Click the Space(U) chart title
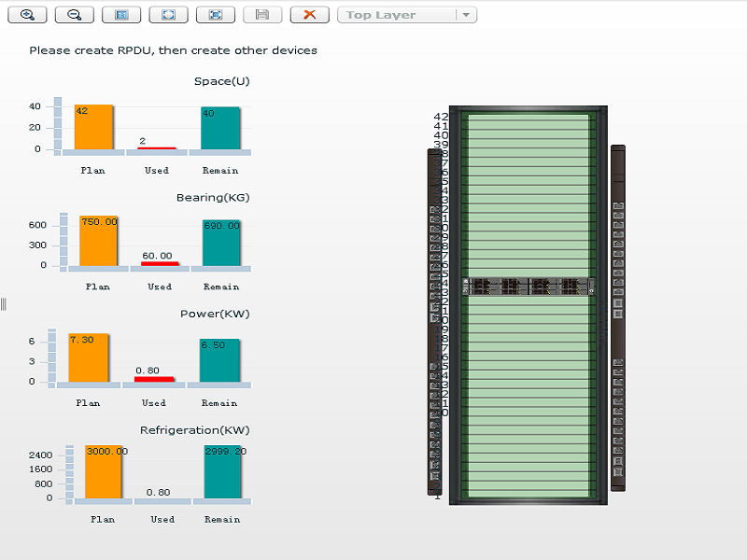 click(222, 81)
